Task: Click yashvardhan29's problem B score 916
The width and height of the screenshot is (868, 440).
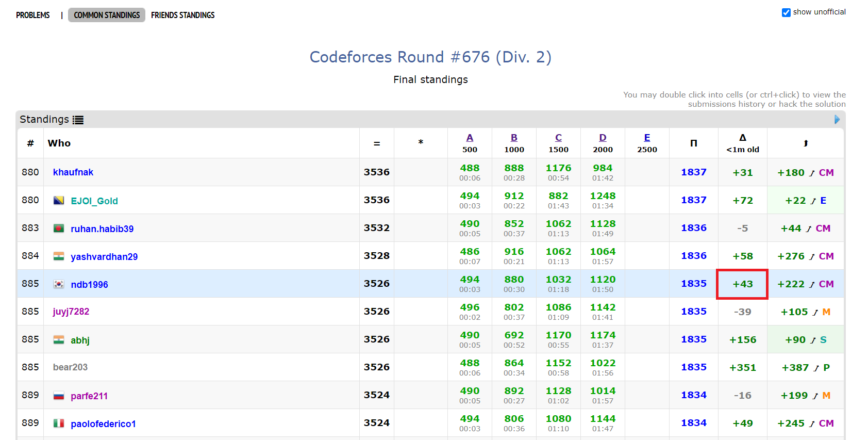Action: pyautogui.click(x=514, y=252)
